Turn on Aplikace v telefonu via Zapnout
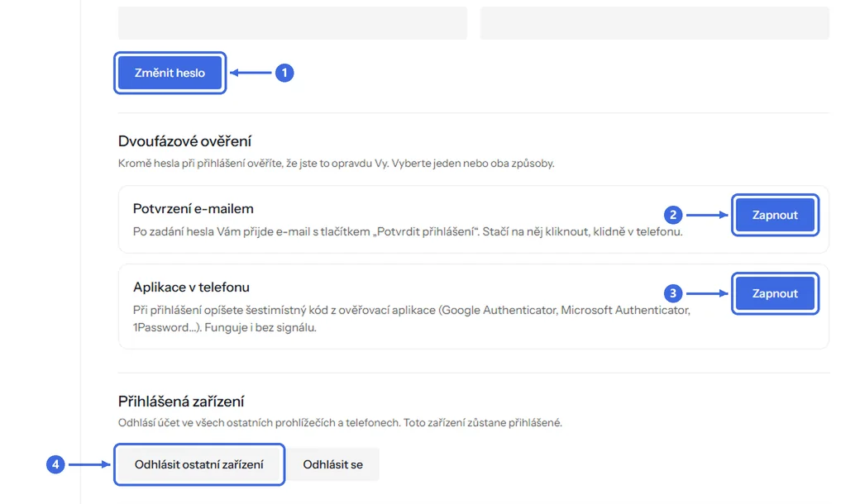 click(775, 293)
